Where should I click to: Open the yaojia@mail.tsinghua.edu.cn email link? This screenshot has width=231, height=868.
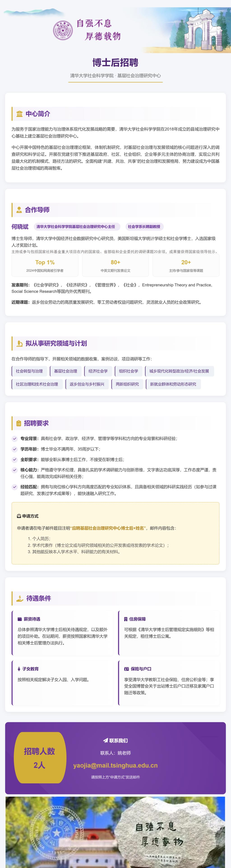(x=115, y=765)
